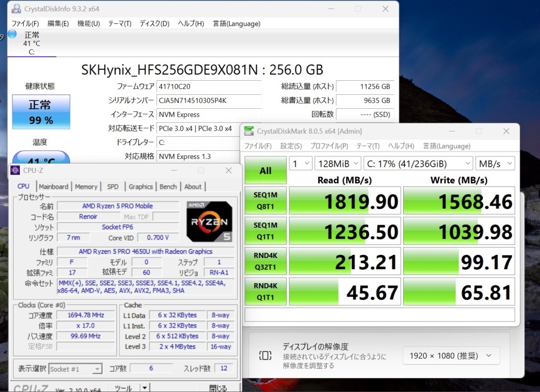Image resolution: width=540 pixels, height=392 pixels.
Task: Click the 閉じる button in CPU-Z
Action: pos(218,388)
